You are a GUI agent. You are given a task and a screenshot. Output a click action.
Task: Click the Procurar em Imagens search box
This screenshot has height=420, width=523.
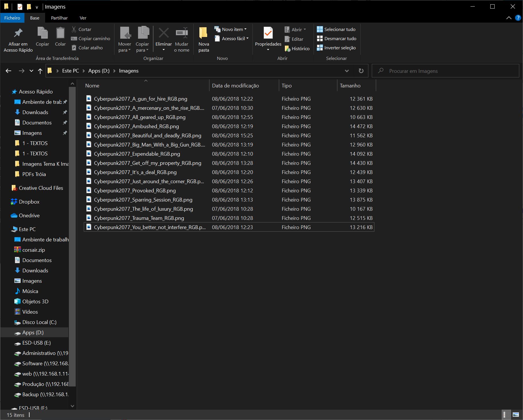click(445, 71)
